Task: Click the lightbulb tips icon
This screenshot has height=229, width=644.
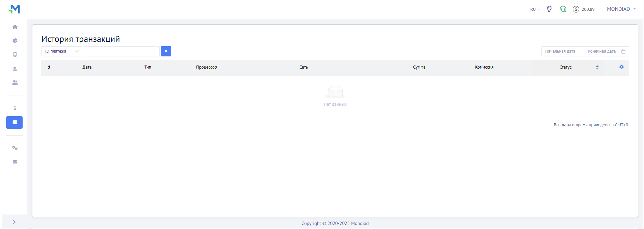Action: pos(549,9)
